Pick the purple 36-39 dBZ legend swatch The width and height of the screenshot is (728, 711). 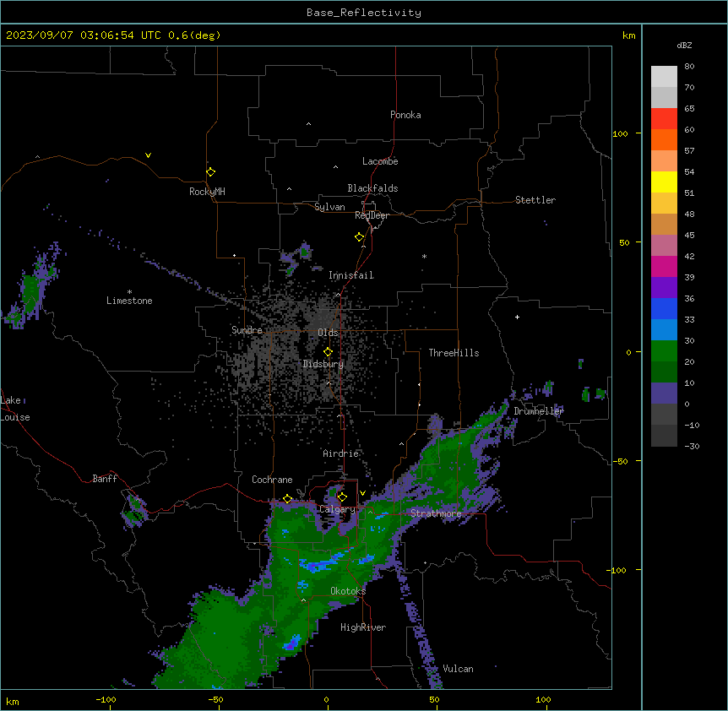click(664, 288)
